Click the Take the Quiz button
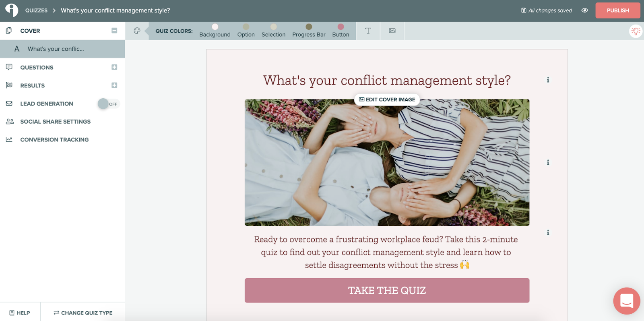 [387, 290]
